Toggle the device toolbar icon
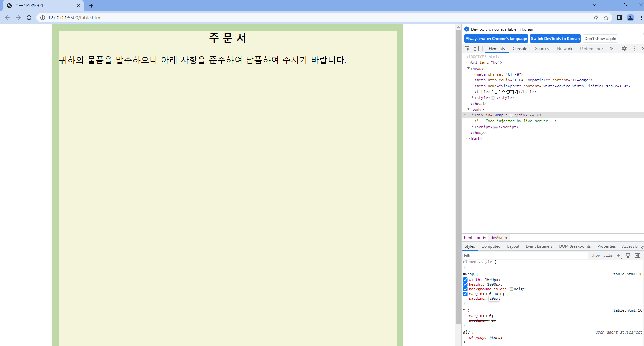Viewport: 644px width, 346px height. (x=476, y=49)
